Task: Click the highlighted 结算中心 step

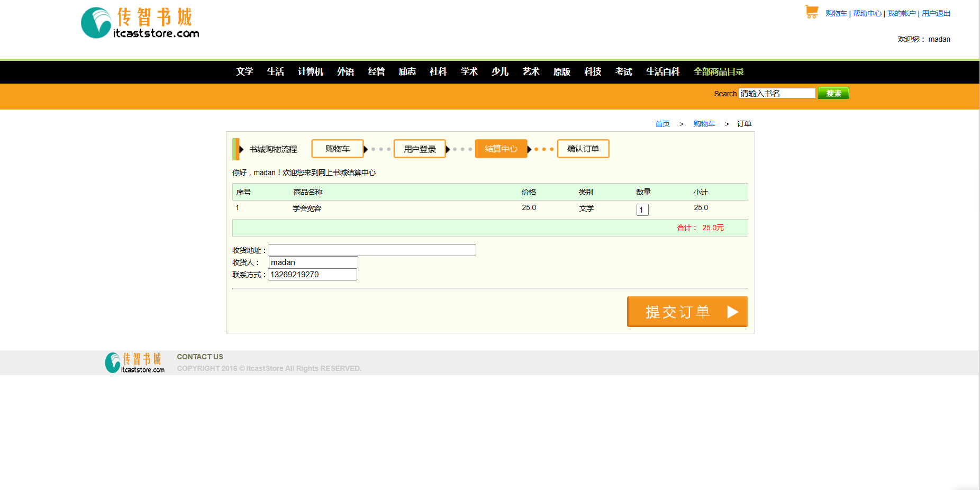Action: point(501,149)
